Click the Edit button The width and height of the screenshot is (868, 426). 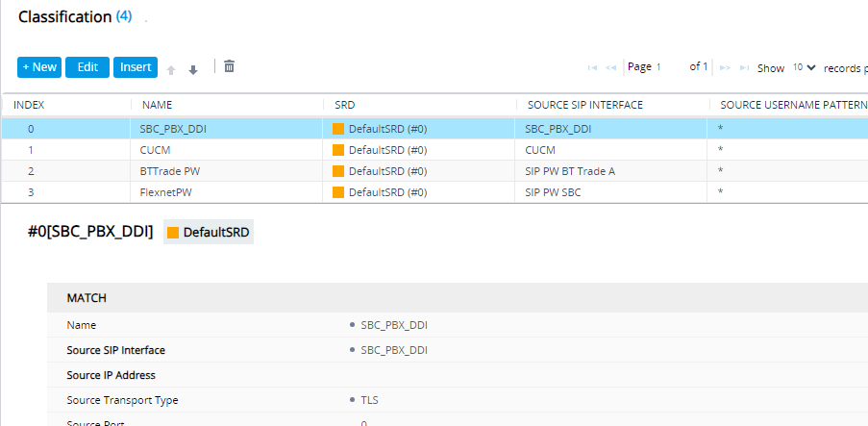tap(87, 67)
